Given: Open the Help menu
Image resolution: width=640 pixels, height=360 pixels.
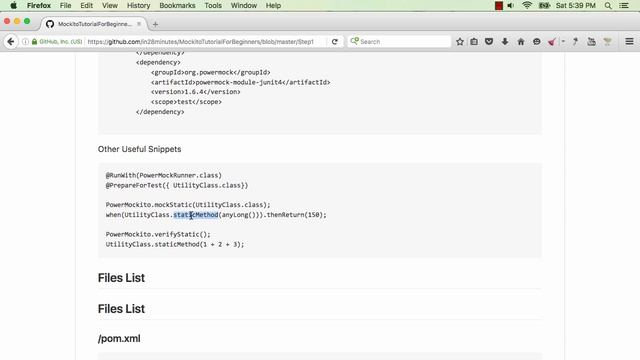Looking at the screenshot, I should (273, 5).
